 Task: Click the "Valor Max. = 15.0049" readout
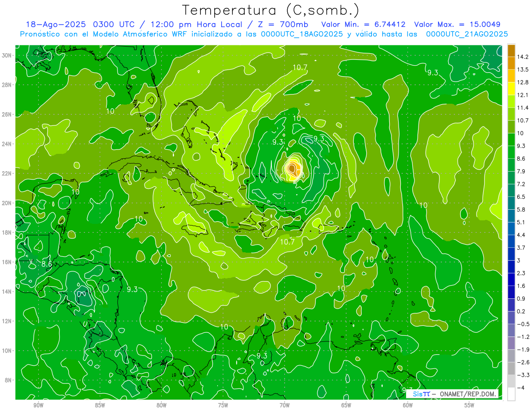click(x=458, y=24)
